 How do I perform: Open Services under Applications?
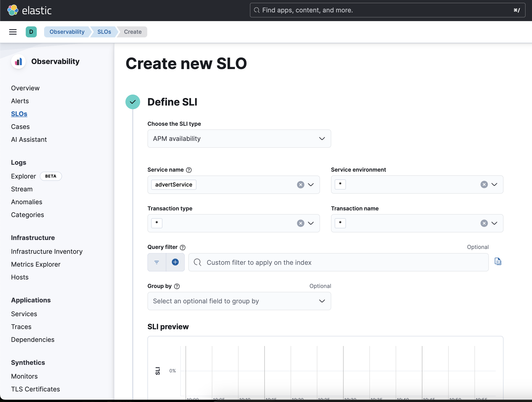coord(24,314)
